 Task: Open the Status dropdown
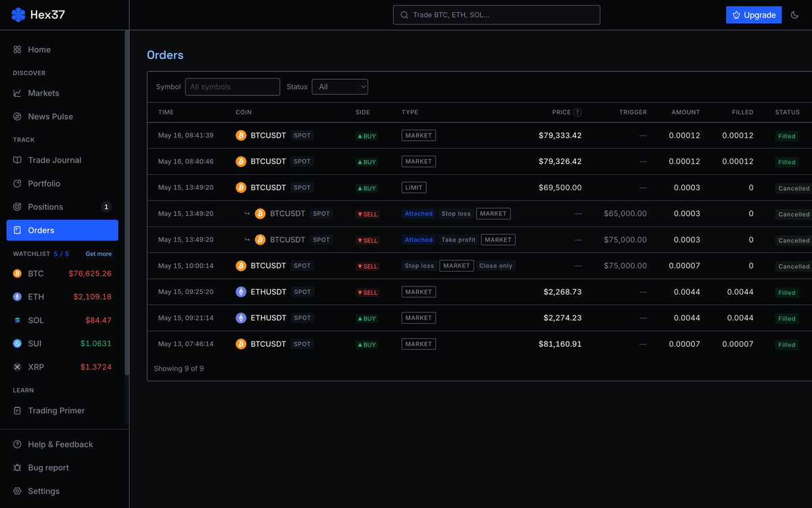point(340,87)
